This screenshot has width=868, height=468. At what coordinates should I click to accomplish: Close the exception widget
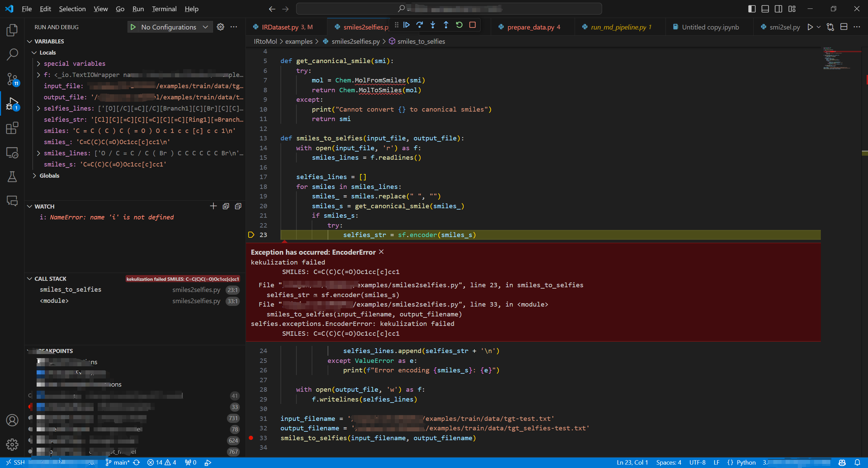[381, 252]
